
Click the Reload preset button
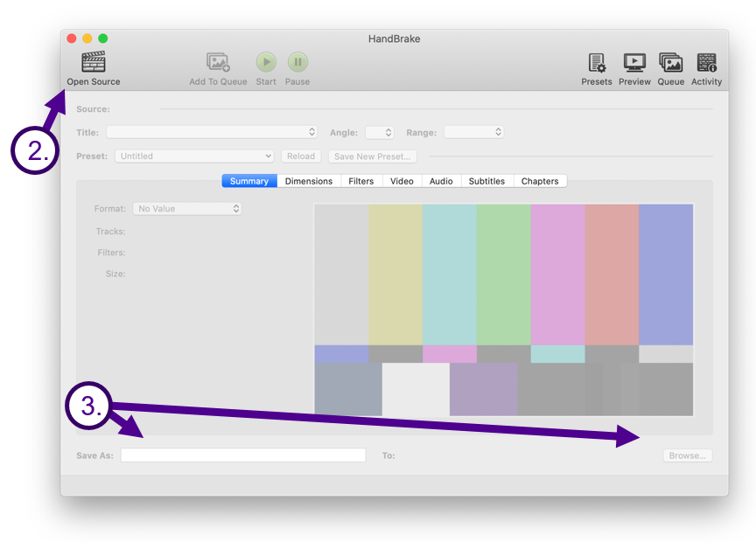coord(300,156)
